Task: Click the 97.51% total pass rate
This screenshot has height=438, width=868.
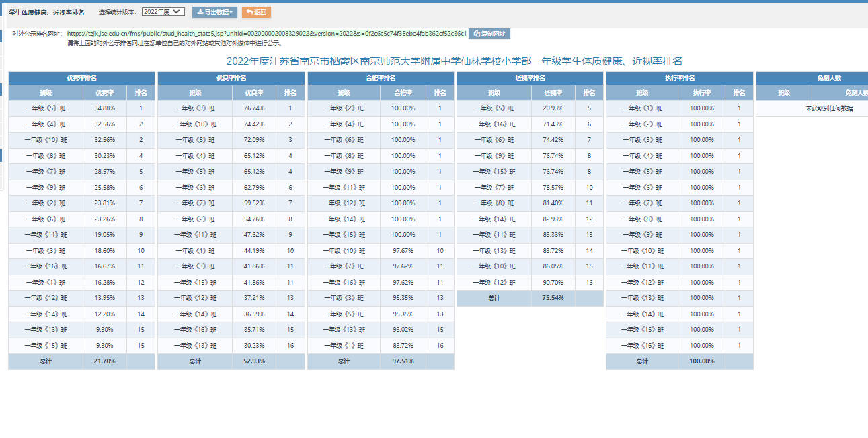Action: coord(403,361)
